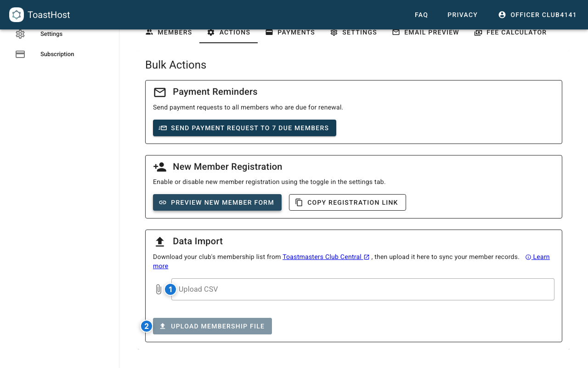
Task: Switch to the Email Preview tab
Action: coord(425,32)
